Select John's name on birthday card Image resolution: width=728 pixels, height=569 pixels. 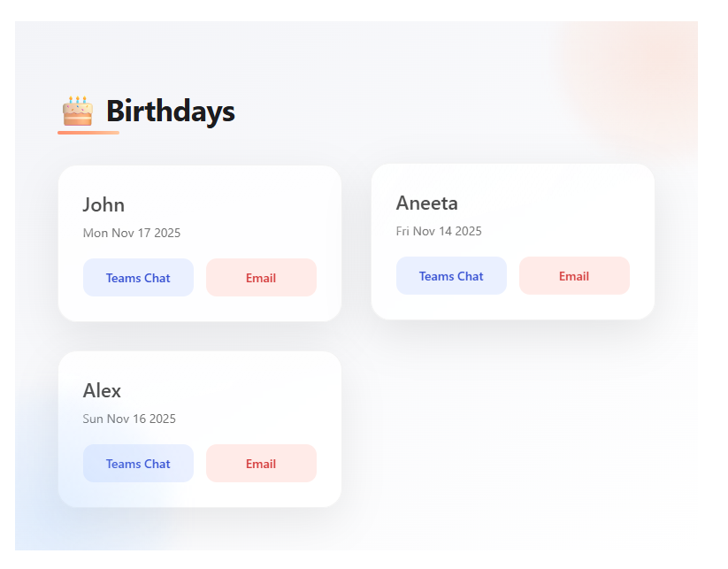(x=103, y=205)
